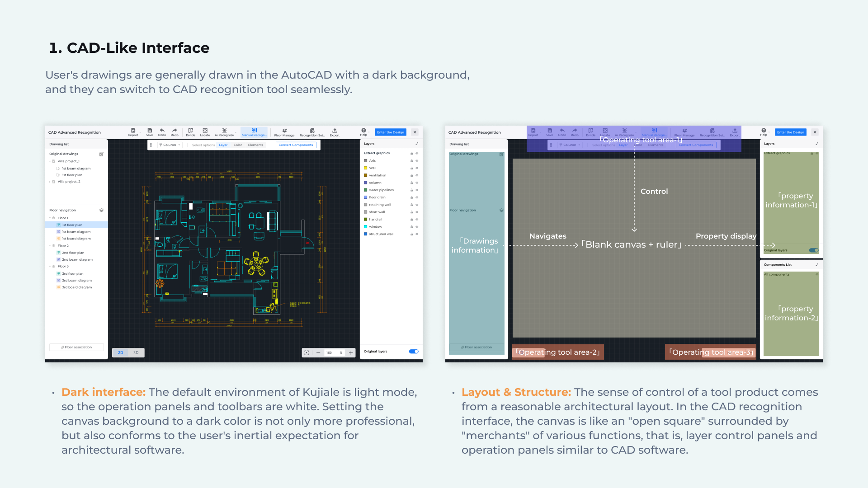Click AI Recognize icon in left toolbar
This screenshot has height=488, width=868.
pos(224,131)
